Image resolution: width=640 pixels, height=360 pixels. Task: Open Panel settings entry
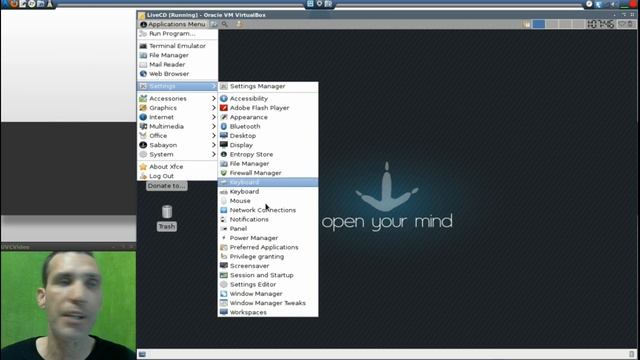268,229
